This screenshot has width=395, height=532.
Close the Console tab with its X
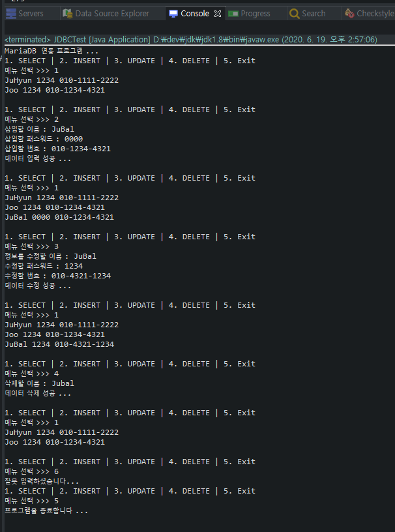tap(218, 14)
